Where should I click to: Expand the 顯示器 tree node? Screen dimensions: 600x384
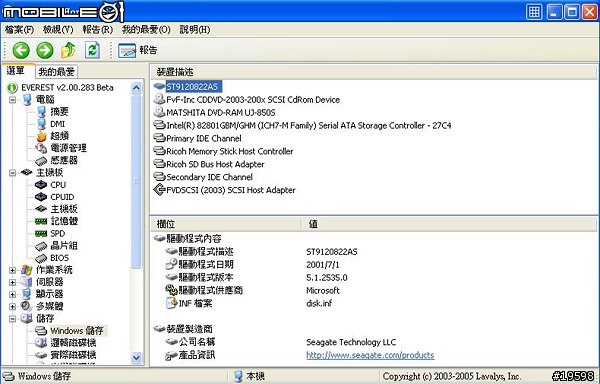[x=13, y=295]
